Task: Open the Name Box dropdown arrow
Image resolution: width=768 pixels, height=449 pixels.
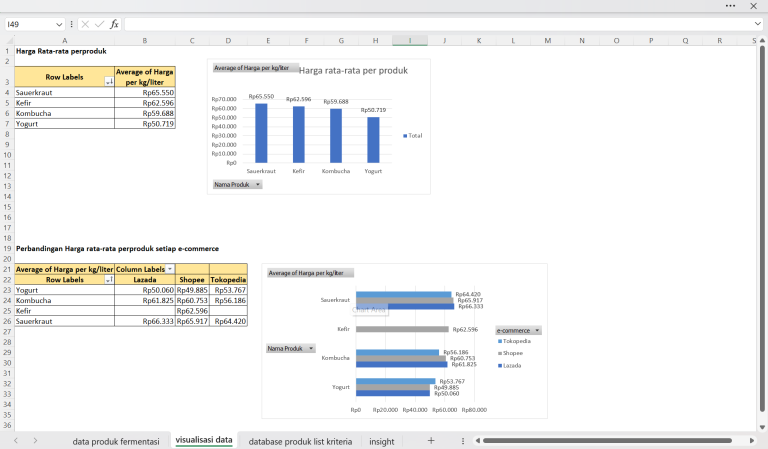Action: [60, 23]
